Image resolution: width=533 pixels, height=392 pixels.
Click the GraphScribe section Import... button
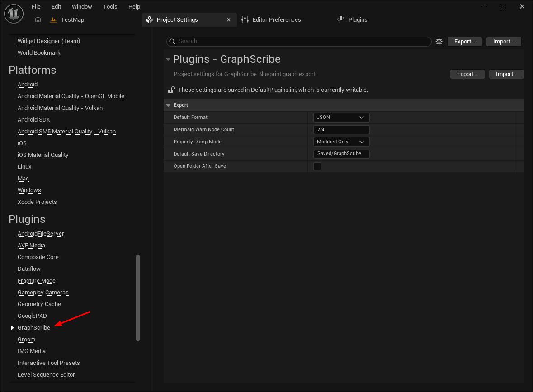[x=506, y=74]
